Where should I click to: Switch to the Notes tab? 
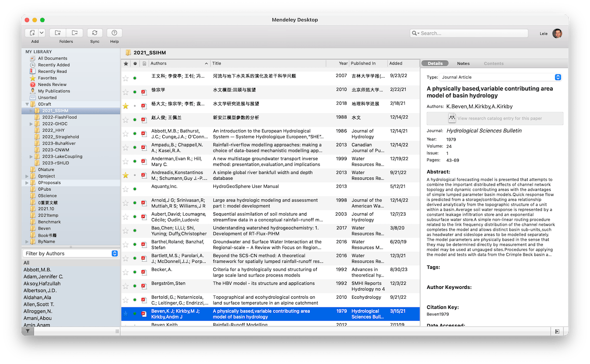click(x=463, y=63)
